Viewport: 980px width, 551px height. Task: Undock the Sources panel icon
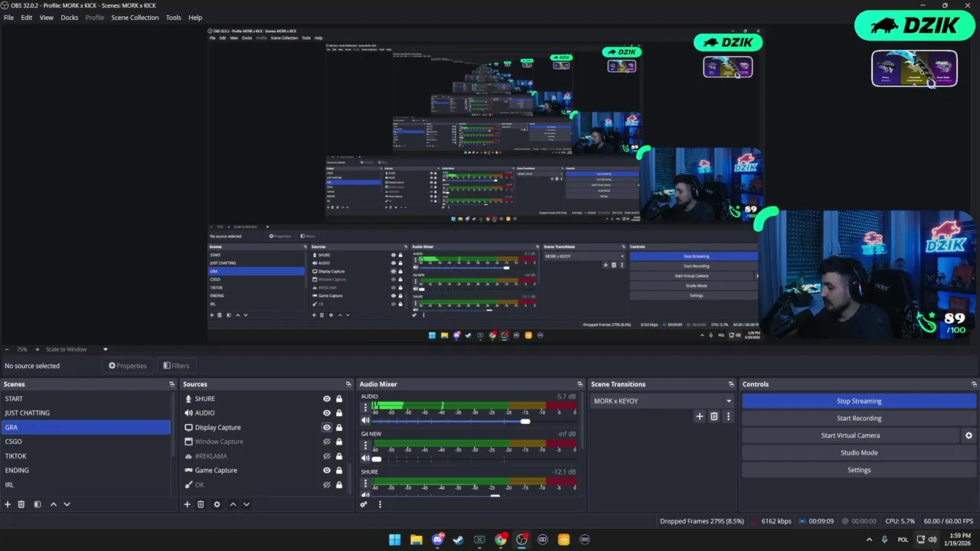click(x=349, y=384)
